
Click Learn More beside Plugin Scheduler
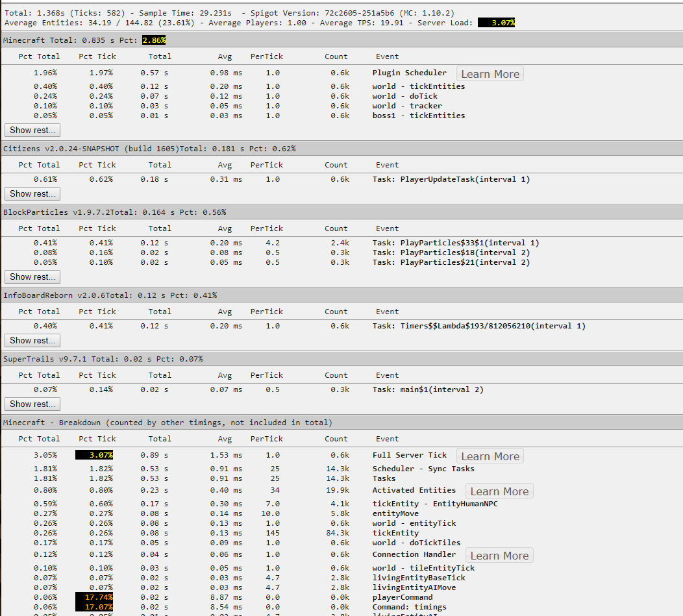coord(490,74)
